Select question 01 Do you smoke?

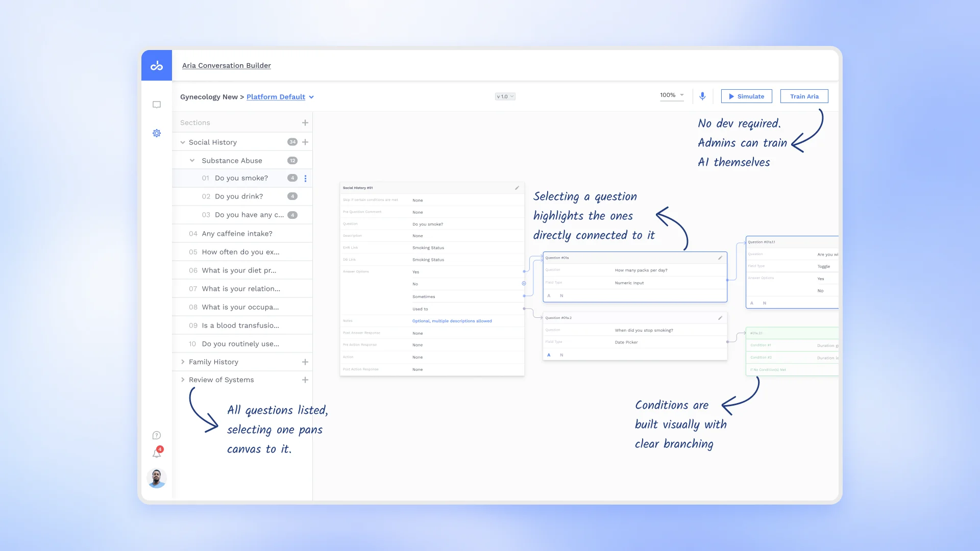point(242,178)
